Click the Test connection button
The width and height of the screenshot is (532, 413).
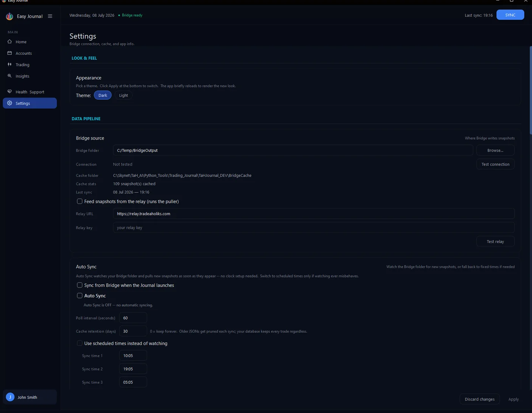(495, 164)
